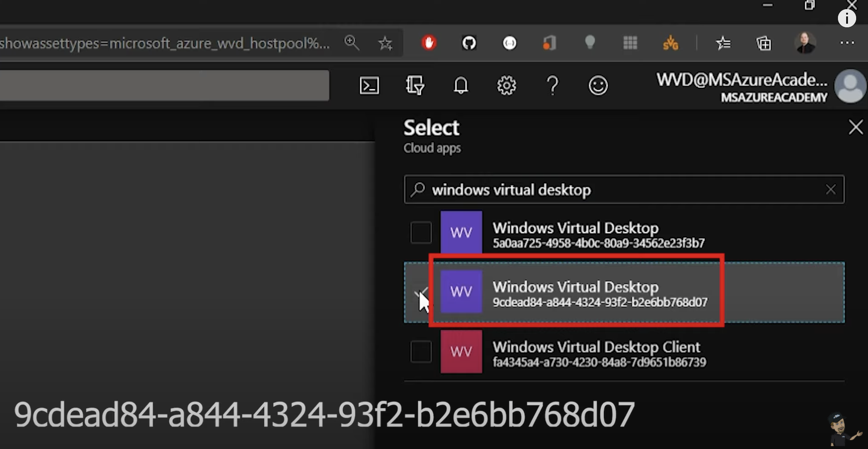Check the Windows Virtual Desktop Client checkbox
Viewport: 868px width, 449px height.
pyautogui.click(x=421, y=352)
